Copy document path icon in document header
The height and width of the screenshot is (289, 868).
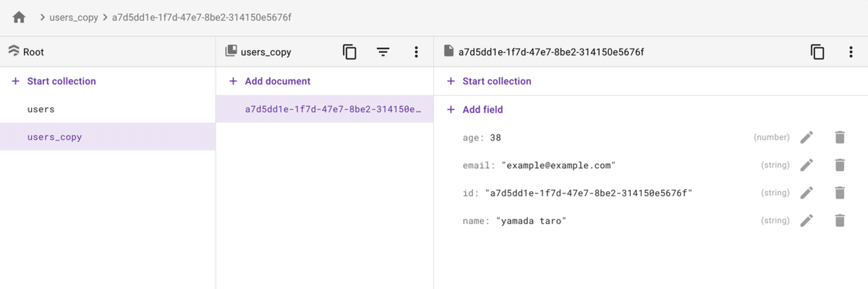point(817,52)
